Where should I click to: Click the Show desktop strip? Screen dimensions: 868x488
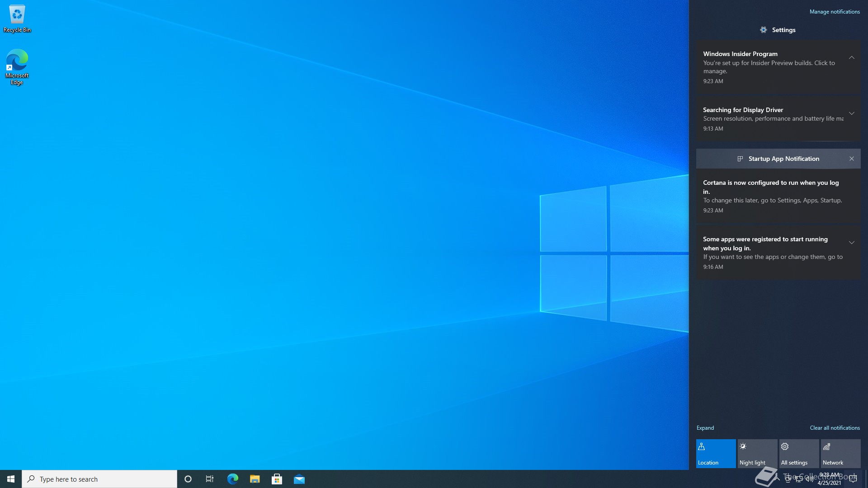click(x=866, y=479)
